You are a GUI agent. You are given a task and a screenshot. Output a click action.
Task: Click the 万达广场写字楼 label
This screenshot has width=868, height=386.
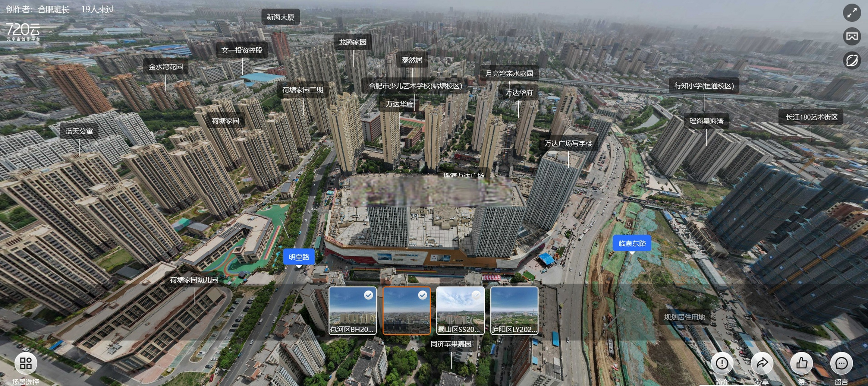coord(568,144)
